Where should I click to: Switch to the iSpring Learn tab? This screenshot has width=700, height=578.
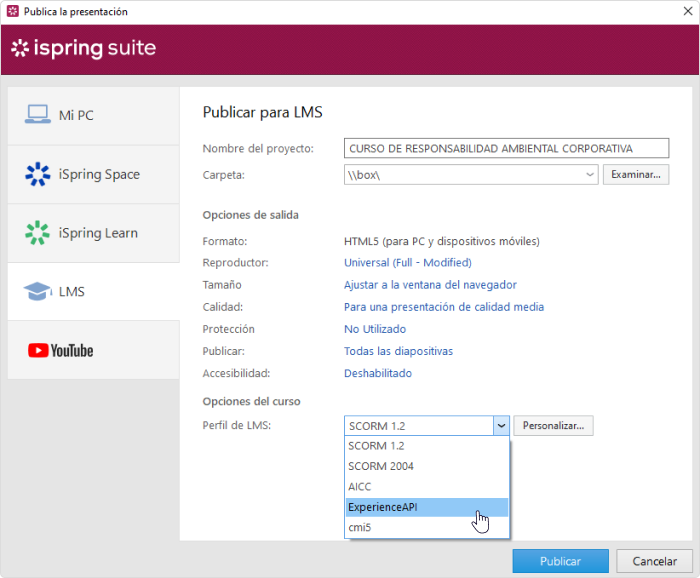[x=94, y=233]
